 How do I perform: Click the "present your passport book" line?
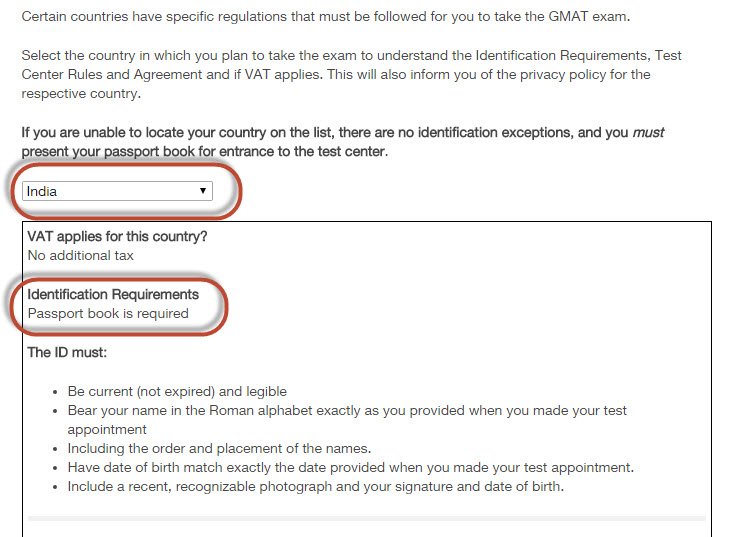(204, 151)
